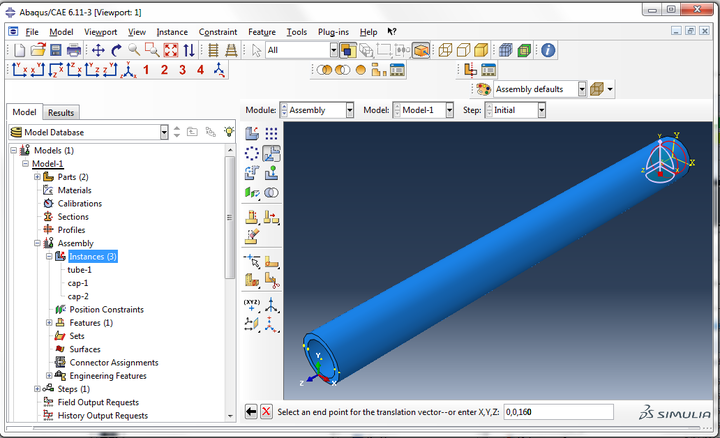This screenshot has height=438, width=720.
Task: Click the Translate To tool
Action: [271, 173]
